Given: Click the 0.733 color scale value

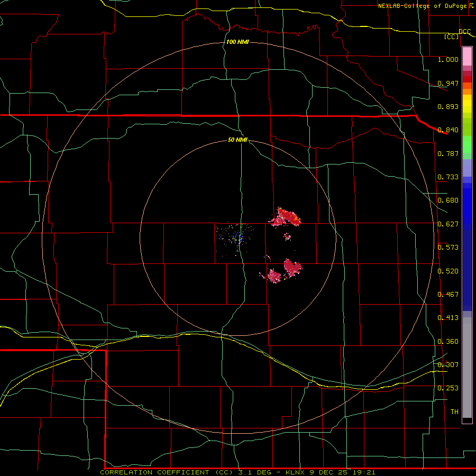Looking at the screenshot, I should [x=448, y=177].
